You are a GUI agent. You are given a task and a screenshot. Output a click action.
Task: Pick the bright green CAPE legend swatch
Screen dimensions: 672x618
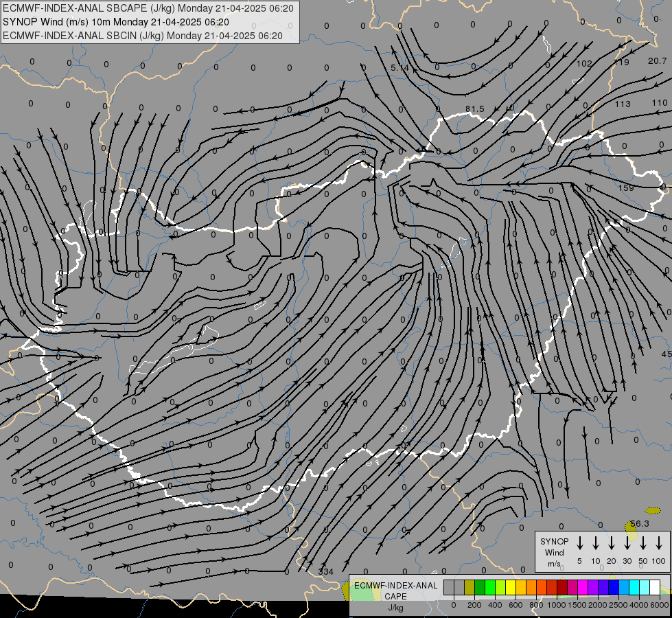coord(490,588)
